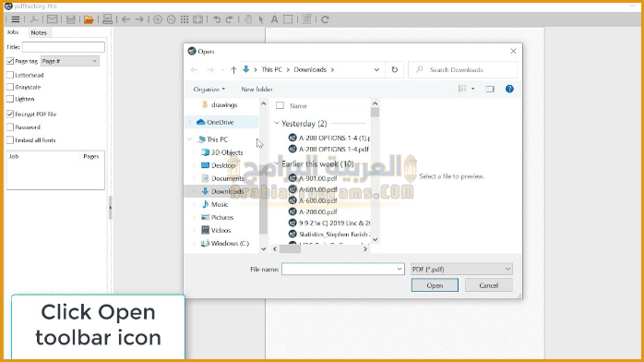Select Windows (C:) in the navigation tree

[230, 244]
